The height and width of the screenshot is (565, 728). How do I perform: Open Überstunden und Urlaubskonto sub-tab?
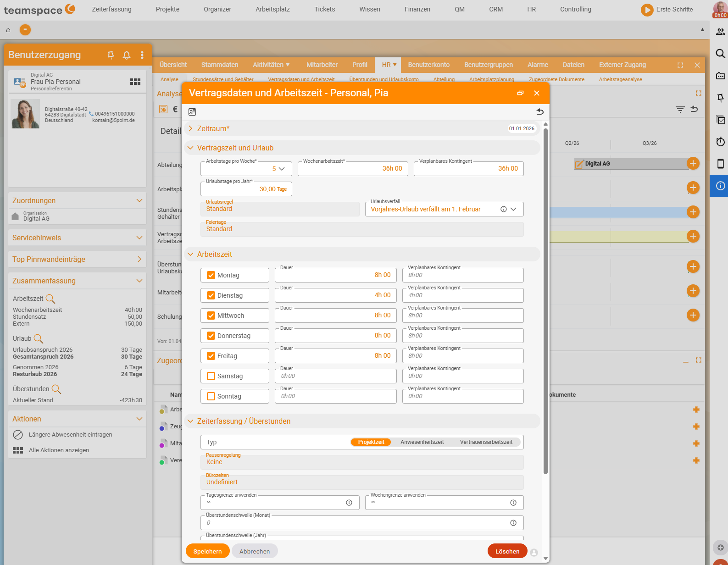click(x=384, y=80)
